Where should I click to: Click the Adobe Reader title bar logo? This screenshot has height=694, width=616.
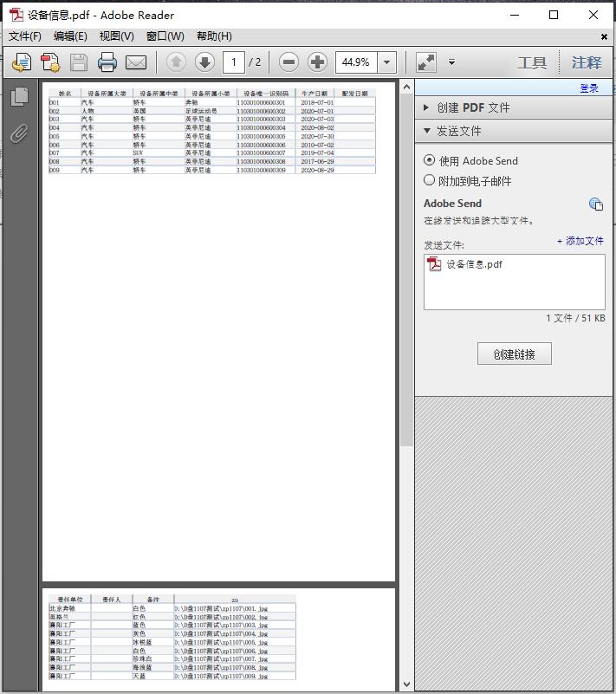click(x=16, y=15)
